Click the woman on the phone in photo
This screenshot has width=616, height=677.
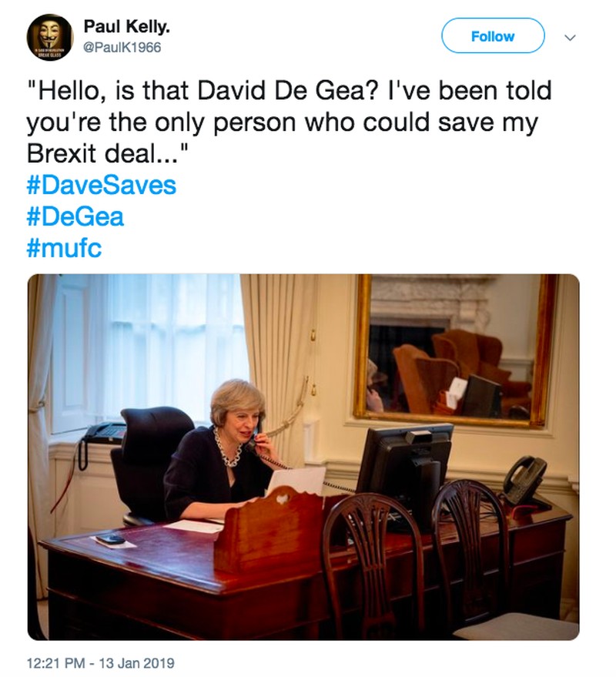231,447
